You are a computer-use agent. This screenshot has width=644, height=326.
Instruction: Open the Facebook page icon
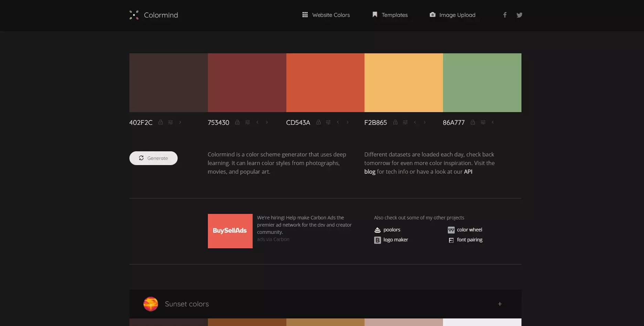click(x=505, y=15)
